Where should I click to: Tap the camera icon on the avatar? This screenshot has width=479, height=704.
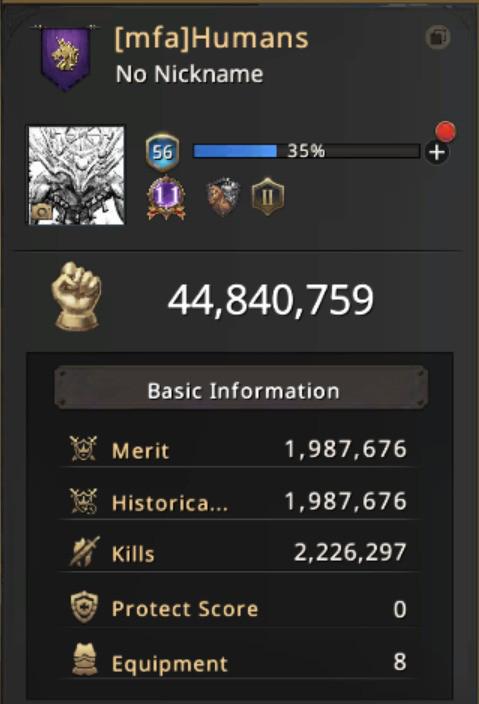click(x=42, y=212)
